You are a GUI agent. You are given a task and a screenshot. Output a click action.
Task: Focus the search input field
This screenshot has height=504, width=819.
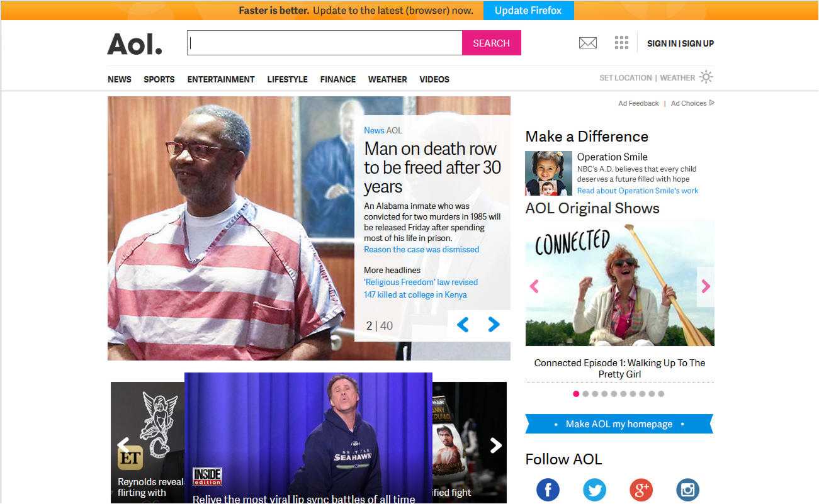tap(325, 43)
